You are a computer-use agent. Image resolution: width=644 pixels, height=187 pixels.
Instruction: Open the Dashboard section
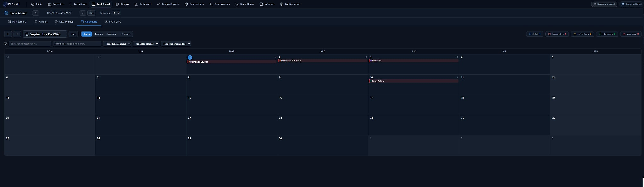coord(143,4)
